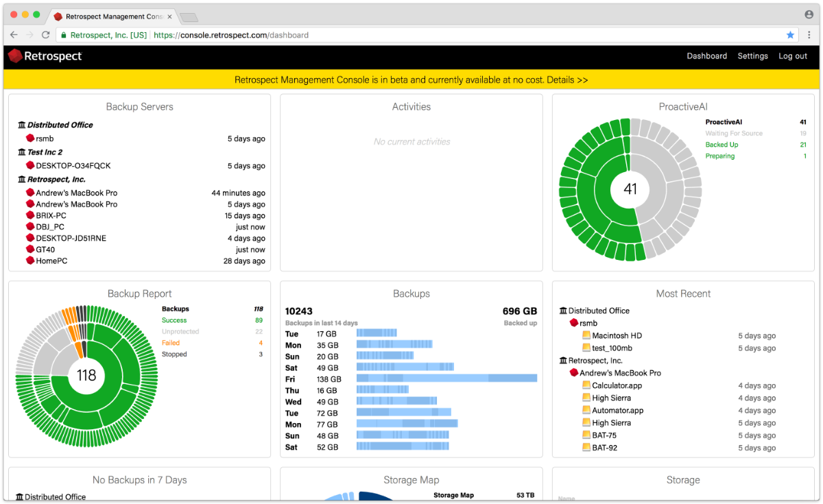823x504 pixels.
Task: Bookmark the page with the star icon
Action: [790, 35]
